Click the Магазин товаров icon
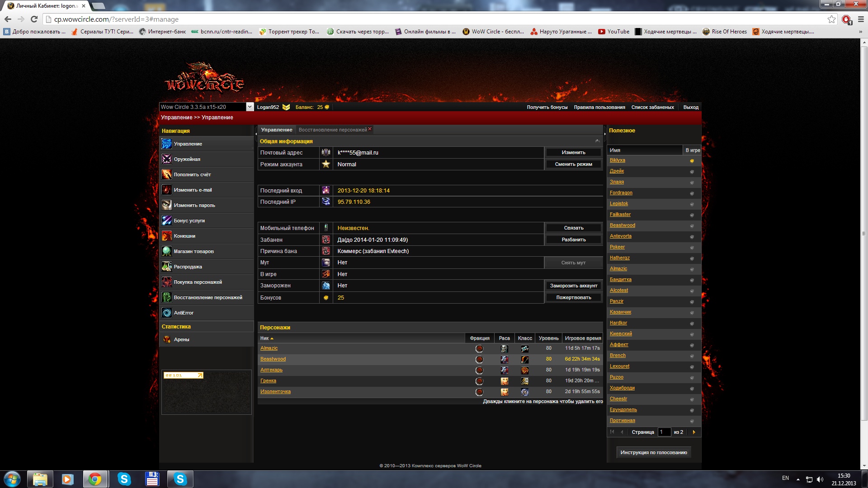 click(x=166, y=251)
